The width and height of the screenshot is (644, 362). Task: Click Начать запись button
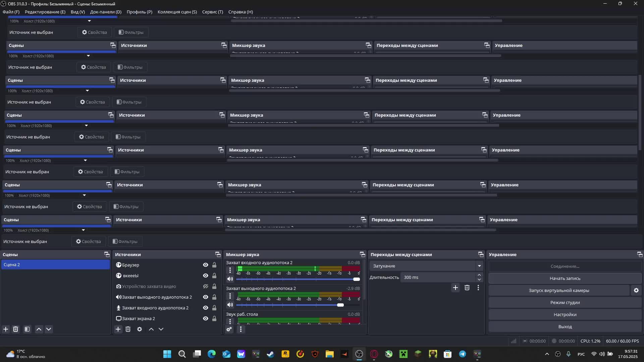565,278
